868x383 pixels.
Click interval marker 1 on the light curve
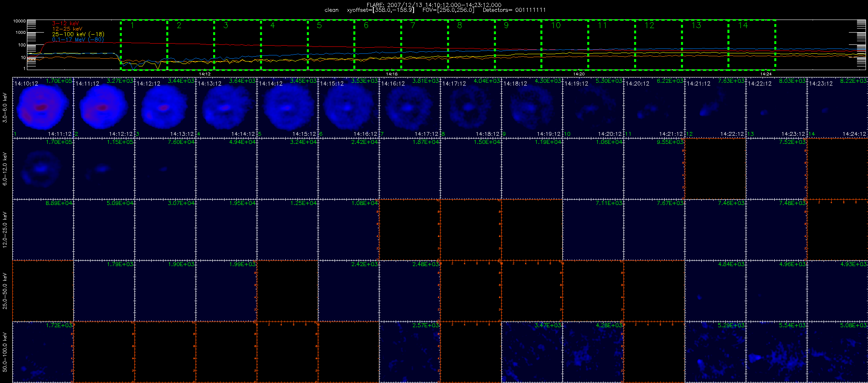pyautogui.click(x=132, y=25)
